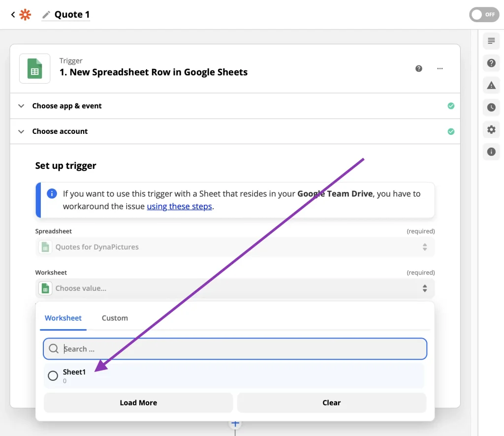Open settings gear icon in sidebar
The width and height of the screenshot is (504, 436).
pos(491,129)
